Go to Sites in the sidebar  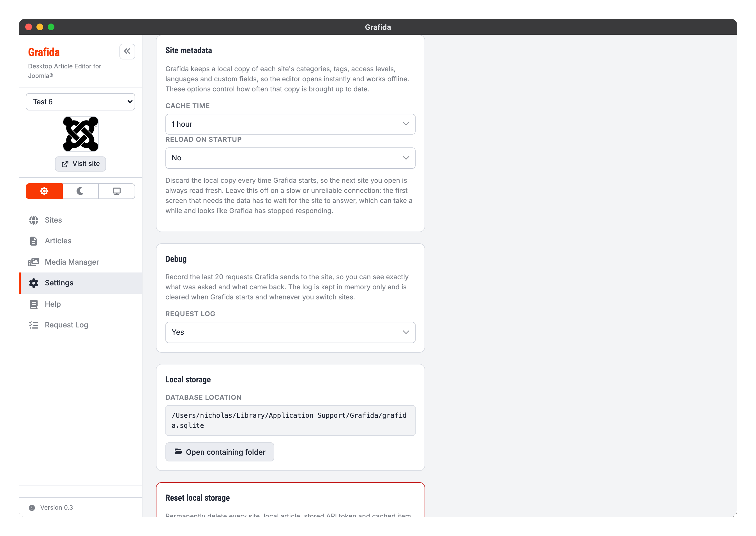click(x=80, y=220)
